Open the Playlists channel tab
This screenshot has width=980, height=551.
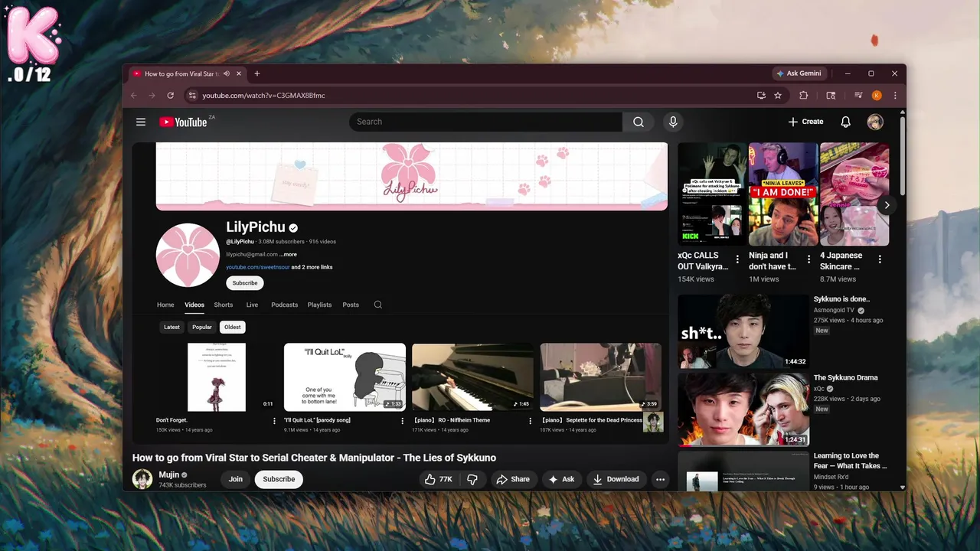point(319,305)
